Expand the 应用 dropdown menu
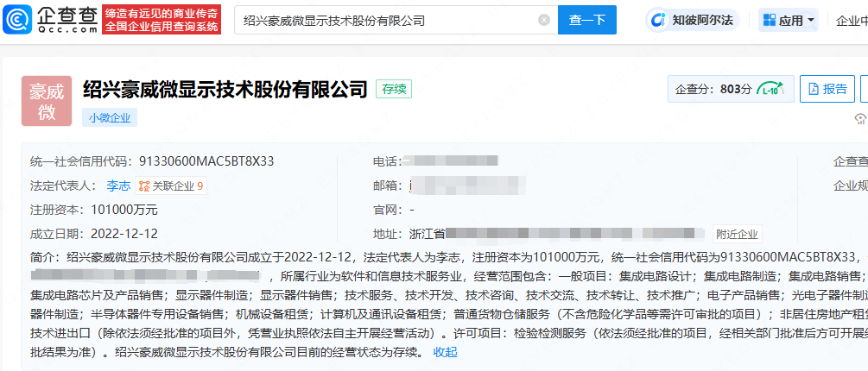This screenshot has width=868, height=371. (x=789, y=21)
